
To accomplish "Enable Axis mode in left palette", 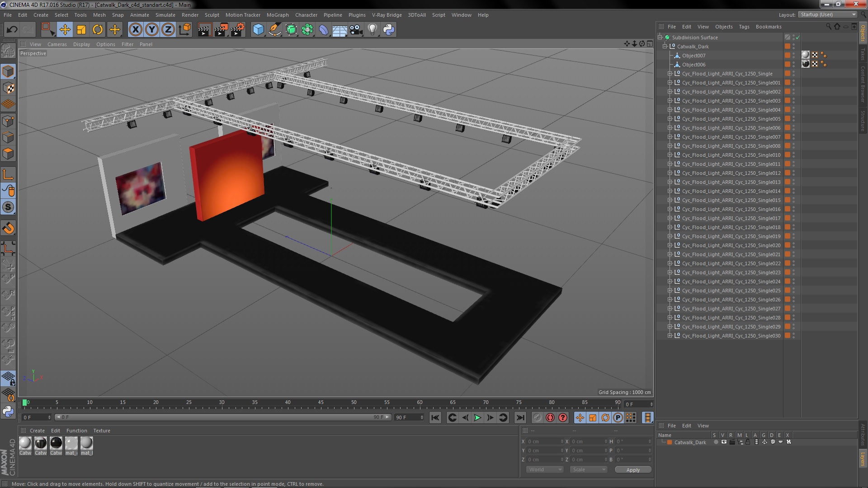I will pos(8,174).
